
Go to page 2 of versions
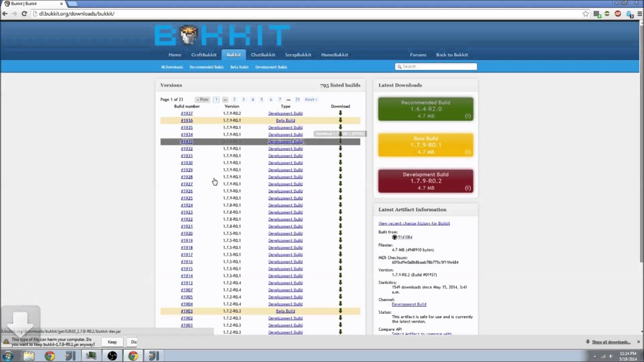tap(234, 100)
